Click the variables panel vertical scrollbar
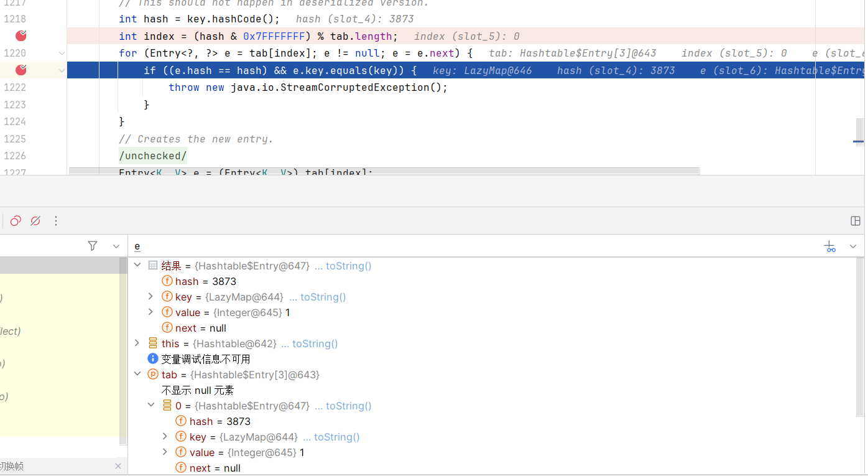868x476 pixels. [x=861, y=337]
